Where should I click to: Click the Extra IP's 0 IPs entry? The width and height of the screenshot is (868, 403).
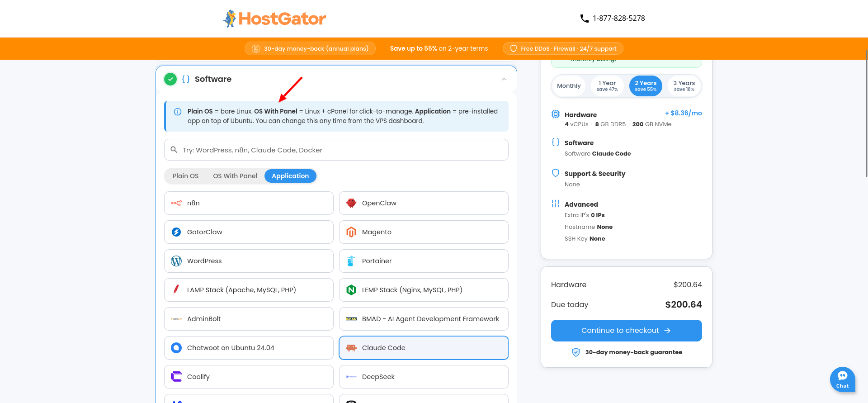(585, 215)
